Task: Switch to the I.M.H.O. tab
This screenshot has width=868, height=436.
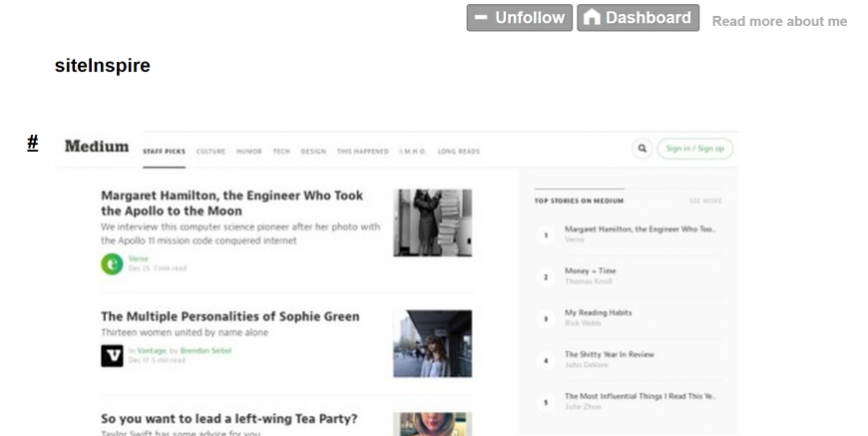Action: 413,151
